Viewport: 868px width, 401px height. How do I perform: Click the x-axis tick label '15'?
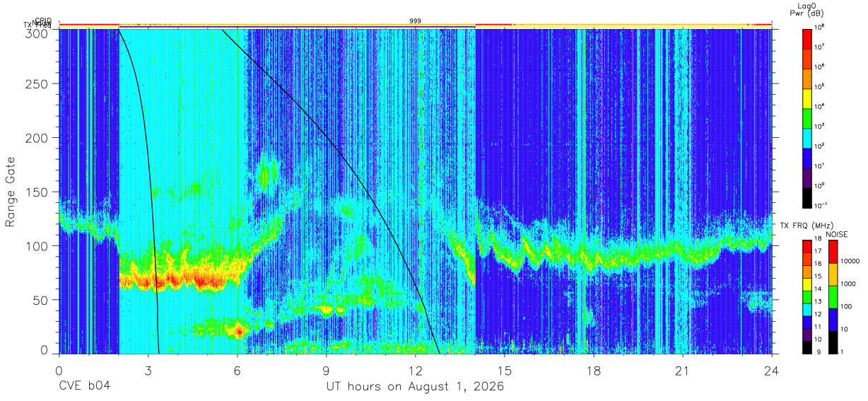point(505,371)
